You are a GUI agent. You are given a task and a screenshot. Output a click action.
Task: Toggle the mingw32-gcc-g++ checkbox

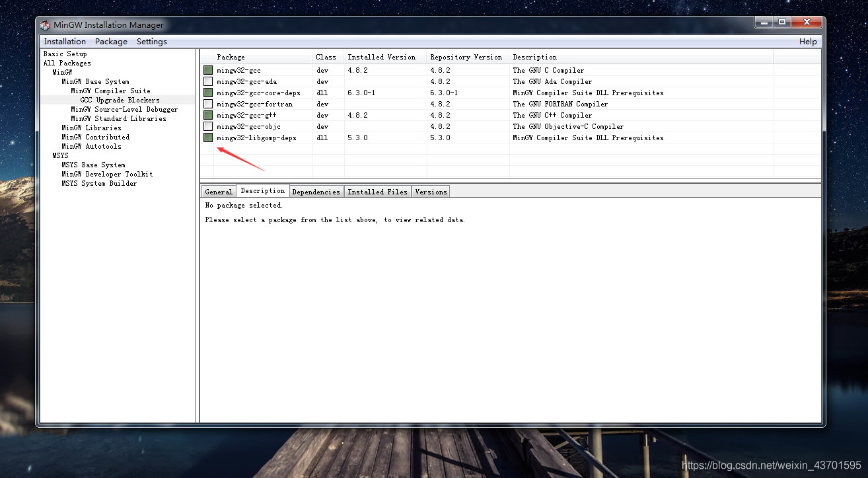tap(208, 115)
